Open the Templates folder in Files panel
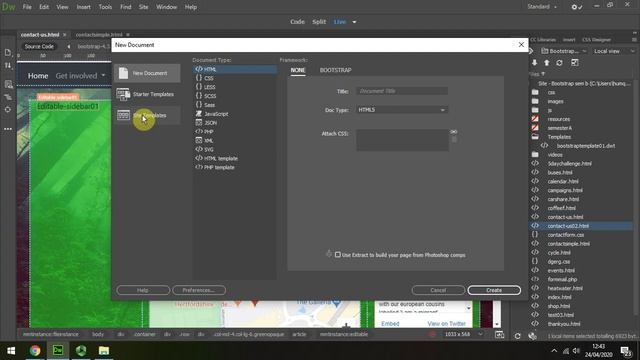Screen dimensions: 640x360 559,137
